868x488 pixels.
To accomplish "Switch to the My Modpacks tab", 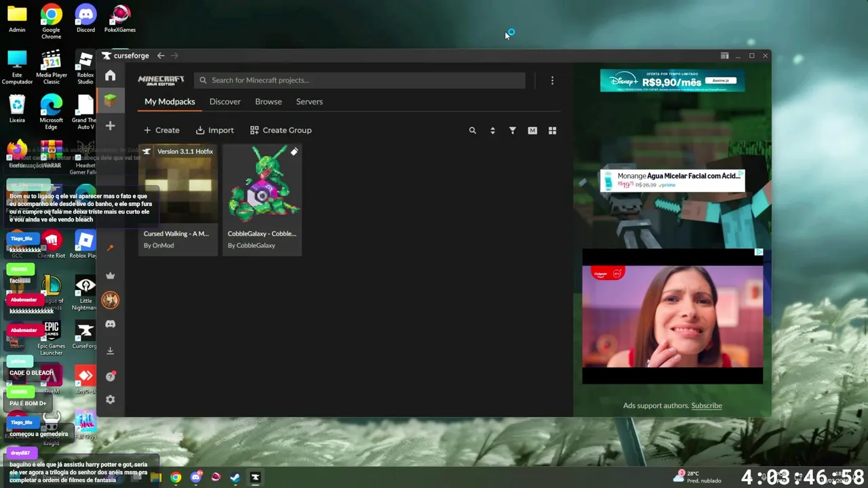I will [170, 102].
